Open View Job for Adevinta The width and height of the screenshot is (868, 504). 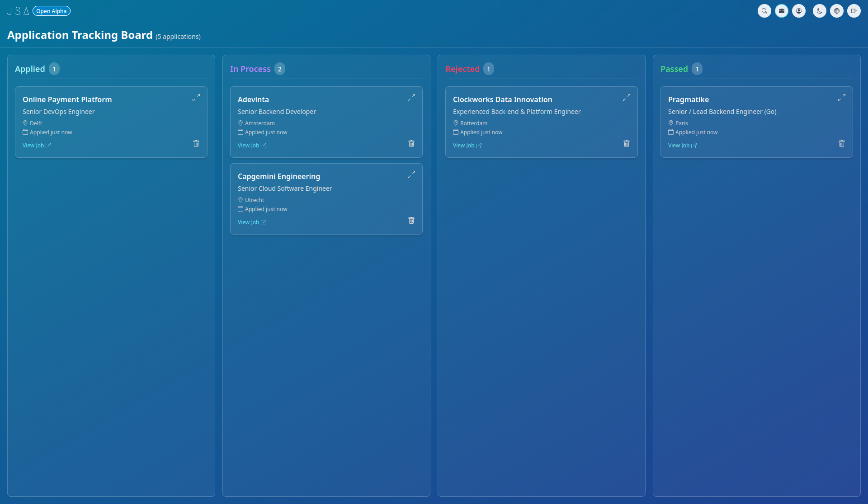tap(252, 145)
